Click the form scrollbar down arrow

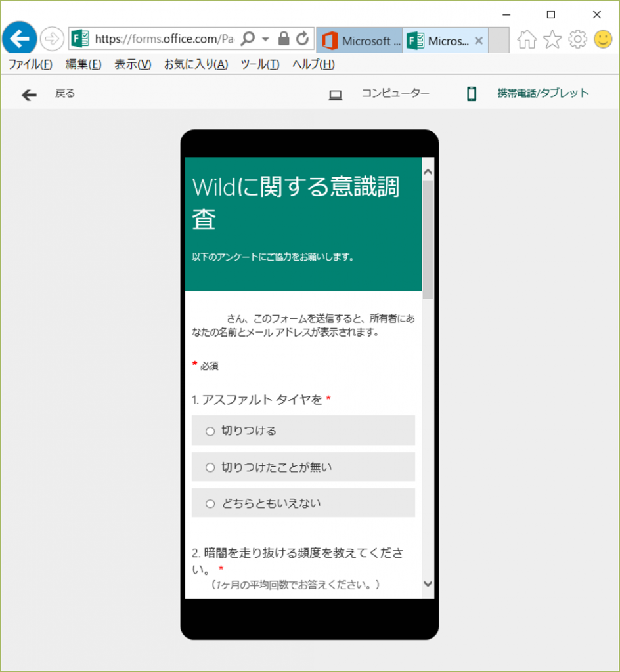point(428,583)
